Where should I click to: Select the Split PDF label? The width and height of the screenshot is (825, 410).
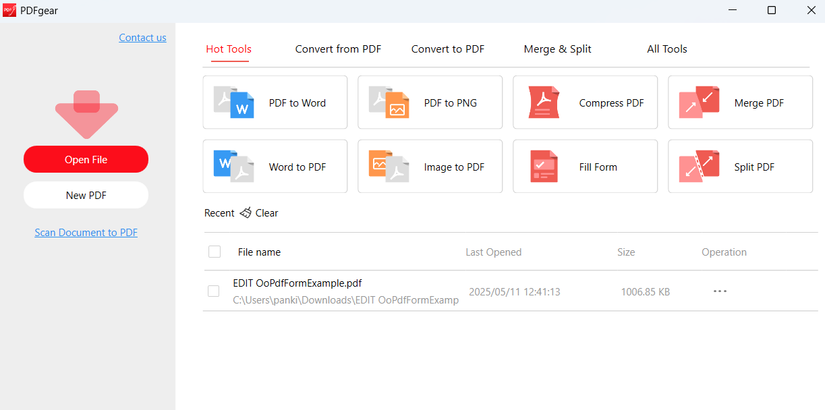(x=754, y=167)
